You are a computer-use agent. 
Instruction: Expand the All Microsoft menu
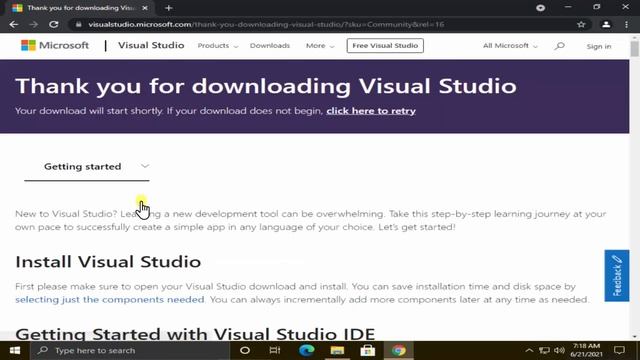[510, 46]
